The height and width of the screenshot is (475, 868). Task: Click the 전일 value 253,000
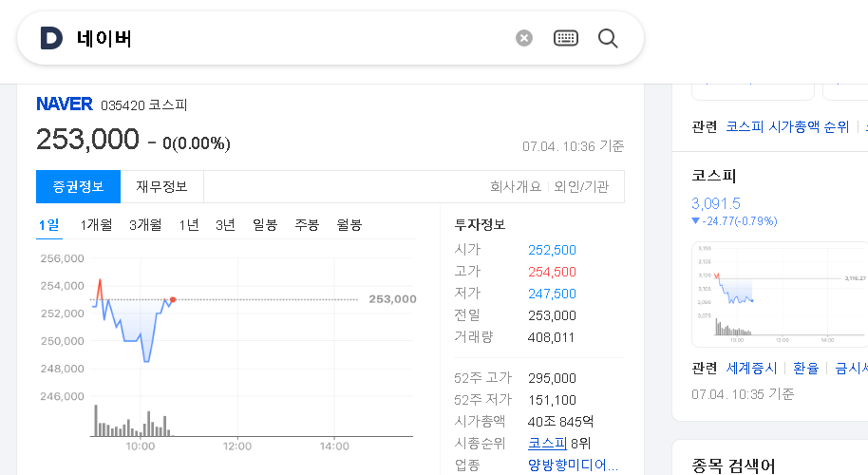(x=552, y=315)
